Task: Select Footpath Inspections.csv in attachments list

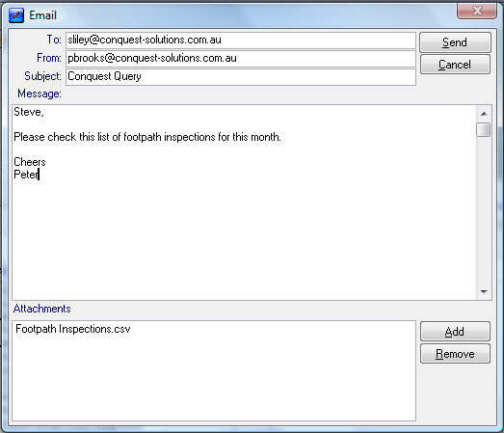Action: click(x=73, y=329)
